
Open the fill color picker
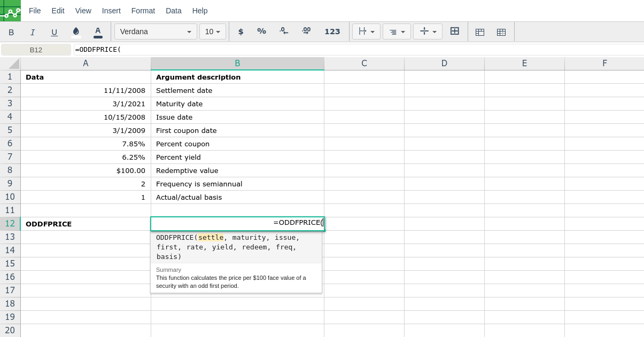[76, 32]
